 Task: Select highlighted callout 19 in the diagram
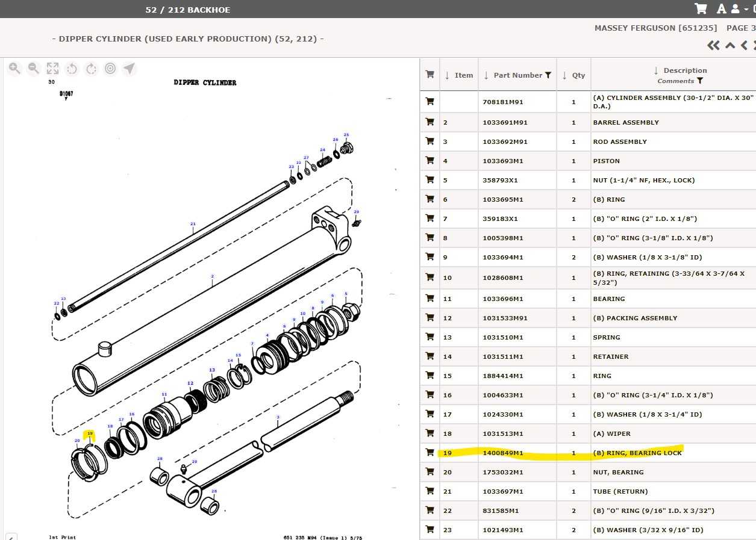[90, 433]
